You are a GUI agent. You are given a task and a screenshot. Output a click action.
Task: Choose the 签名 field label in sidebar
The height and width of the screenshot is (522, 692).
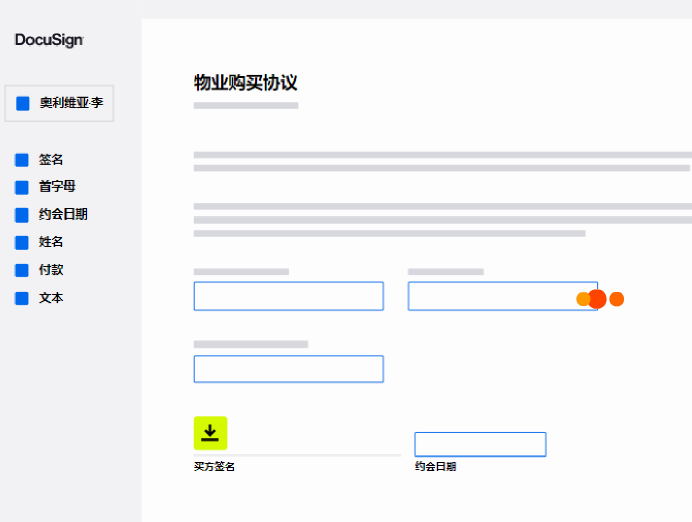coord(51,159)
